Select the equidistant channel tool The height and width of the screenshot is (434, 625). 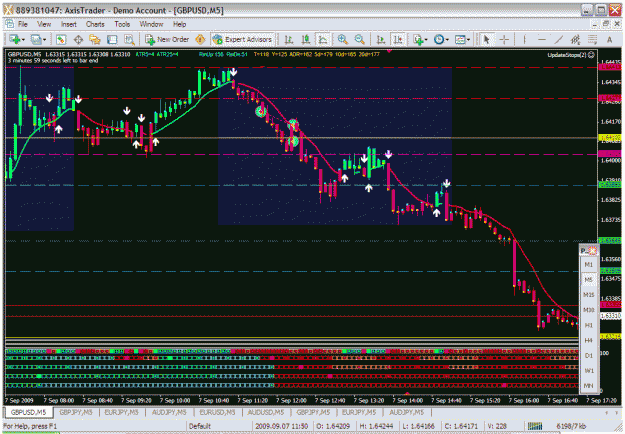[x=575, y=39]
